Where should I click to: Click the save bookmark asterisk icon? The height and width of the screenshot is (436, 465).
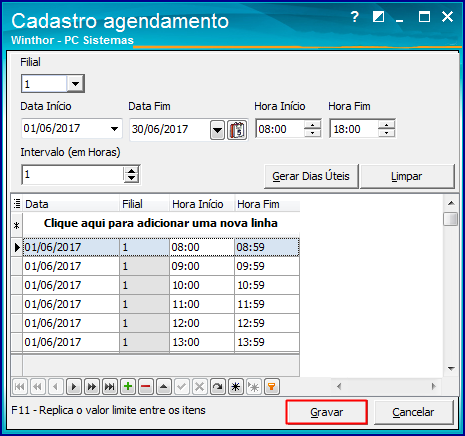coord(236,387)
